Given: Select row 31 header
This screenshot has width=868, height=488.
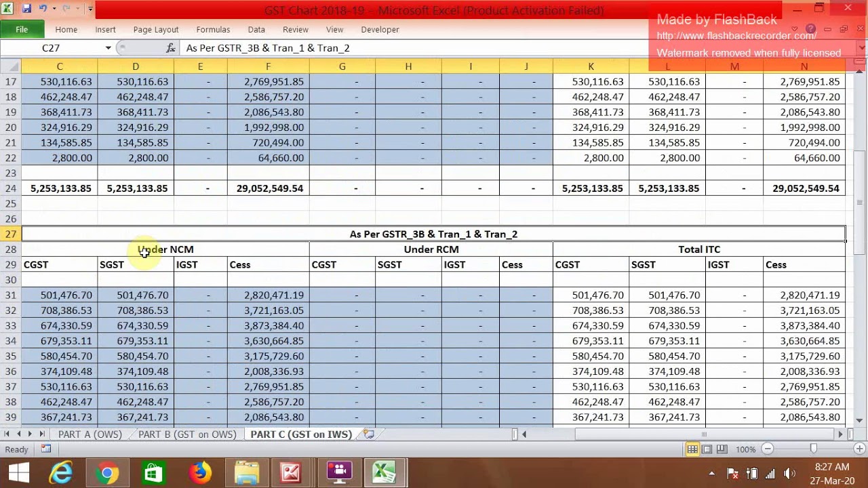Looking at the screenshot, I should [10, 295].
